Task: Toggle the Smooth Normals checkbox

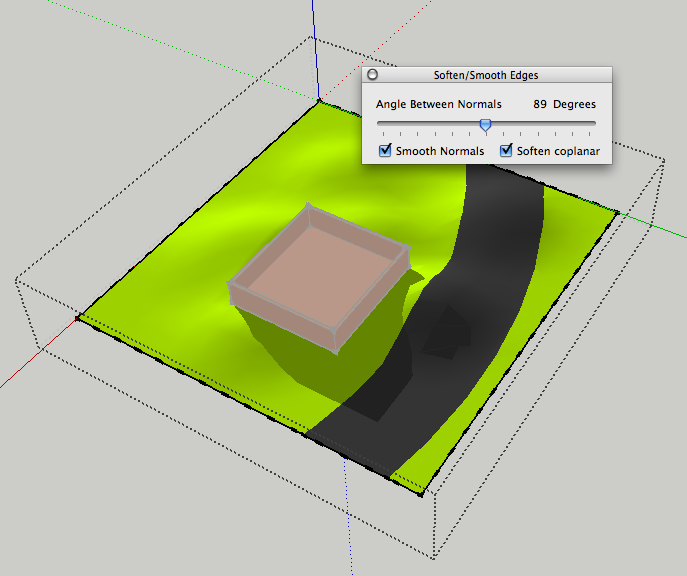Action: (385, 151)
